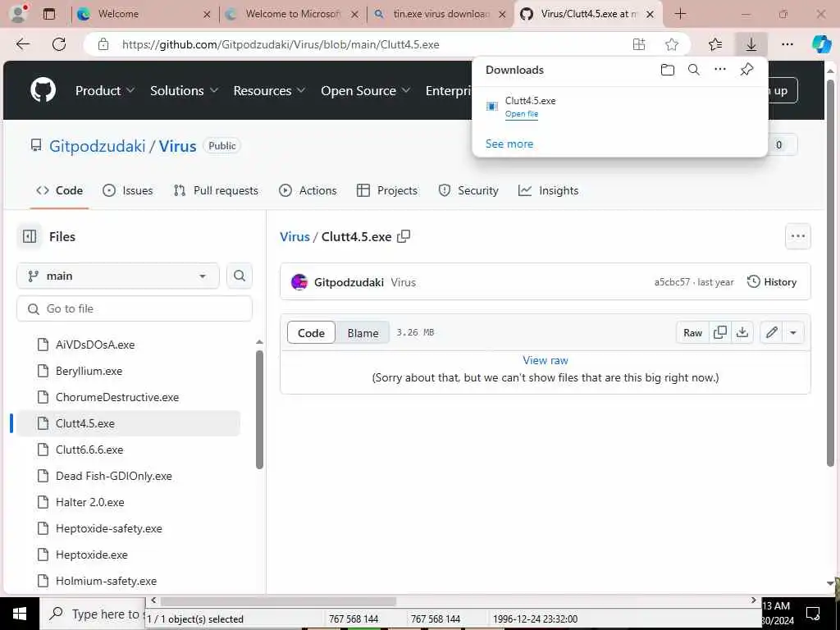Open the Actions tab

click(308, 190)
